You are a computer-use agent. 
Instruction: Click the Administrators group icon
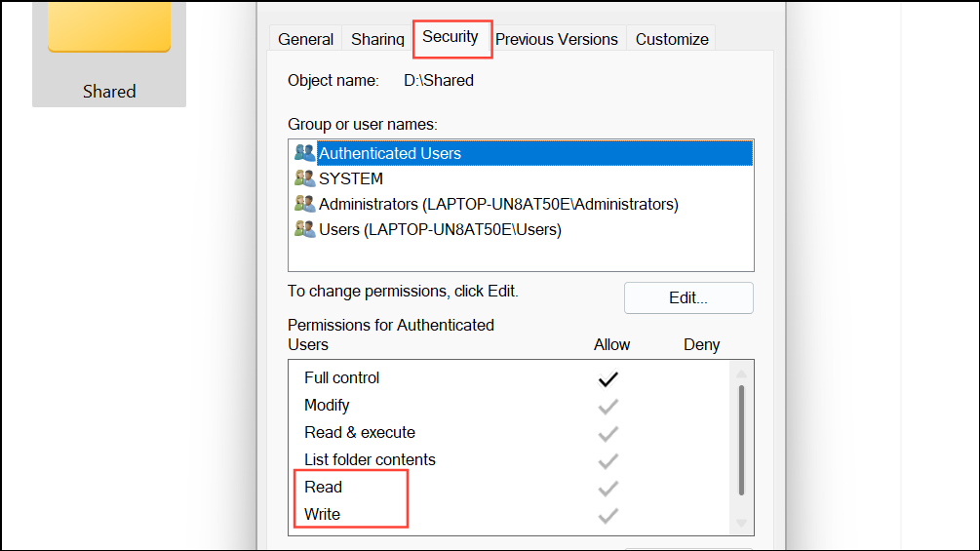[304, 204]
